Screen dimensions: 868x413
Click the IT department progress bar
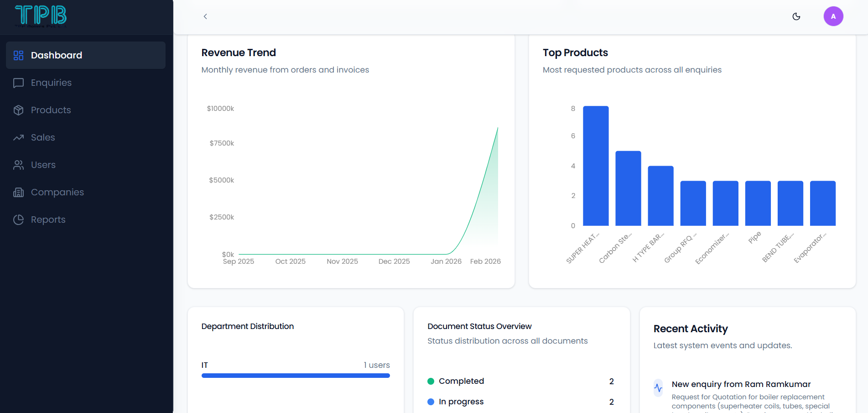pos(296,376)
